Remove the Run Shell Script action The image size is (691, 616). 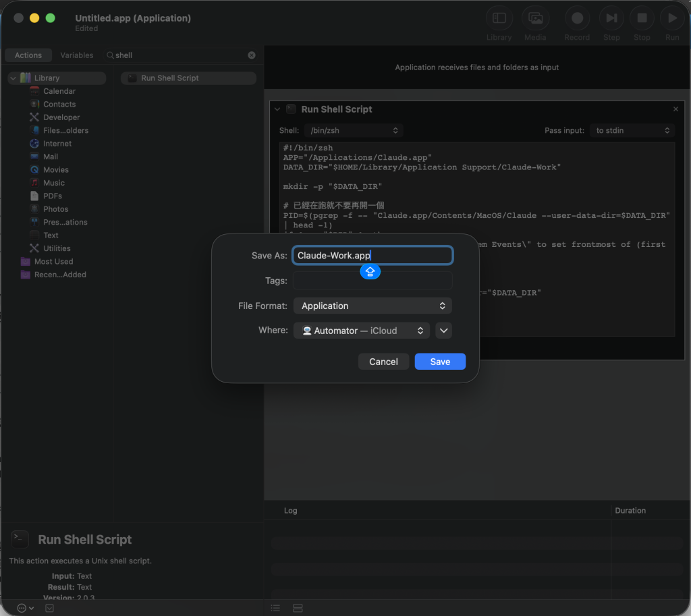coord(675,109)
